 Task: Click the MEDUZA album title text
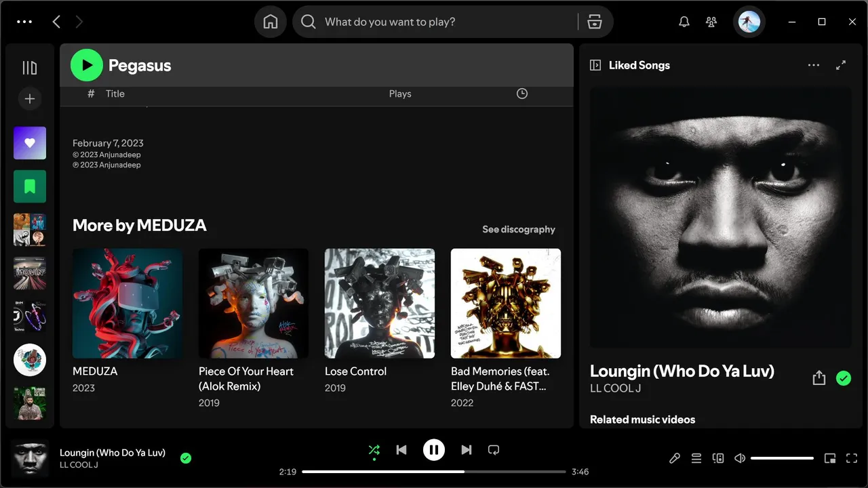click(x=95, y=371)
